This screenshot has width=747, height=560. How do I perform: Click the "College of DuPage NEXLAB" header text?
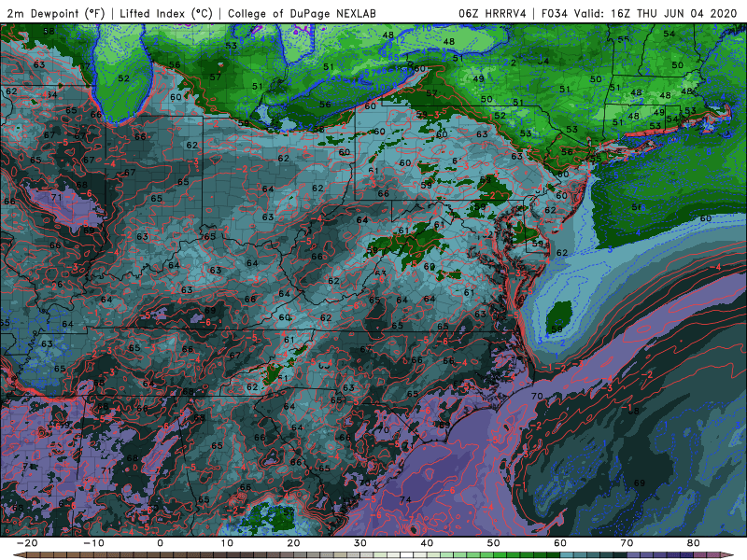[x=302, y=13]
